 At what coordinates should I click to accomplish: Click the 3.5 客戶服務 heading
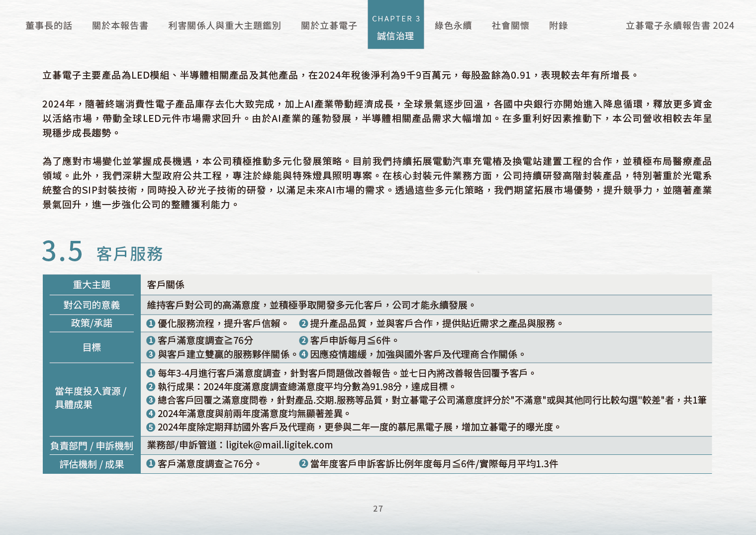tap(102, 251)
